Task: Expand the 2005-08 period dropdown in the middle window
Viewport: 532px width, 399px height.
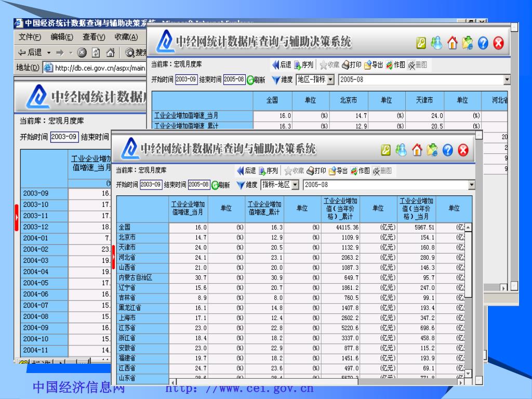Action: click(507, 79)
